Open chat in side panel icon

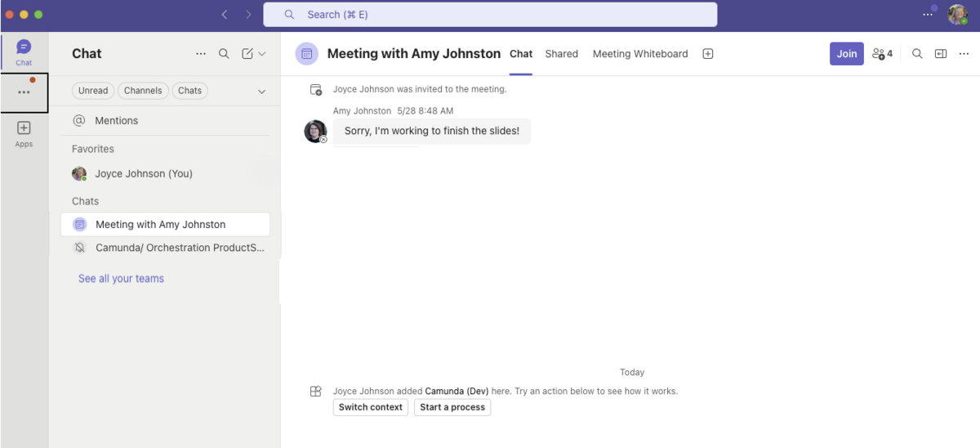point(941,54)
